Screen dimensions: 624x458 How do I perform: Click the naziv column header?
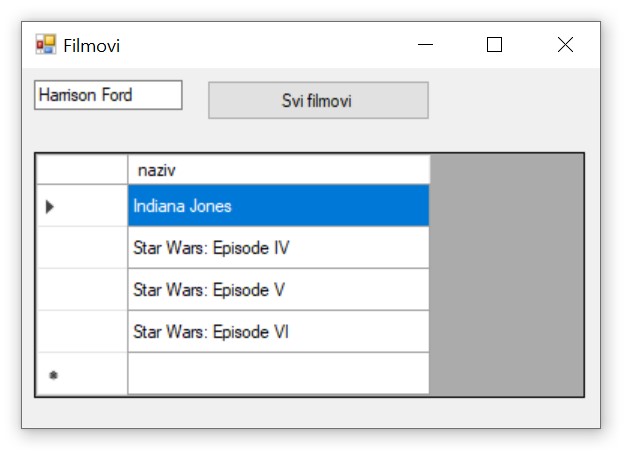(x=278, y=170)
